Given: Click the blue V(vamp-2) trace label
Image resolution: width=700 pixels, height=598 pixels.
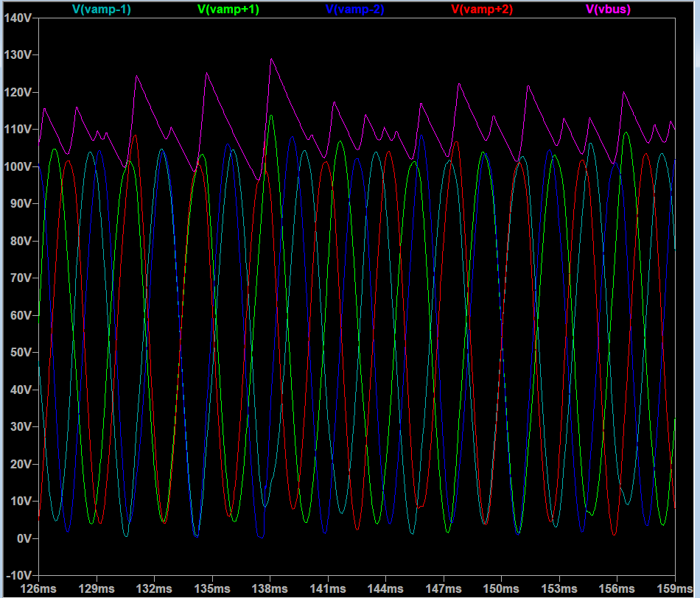Looking at the screenshot, I should [x=354, y=9].
